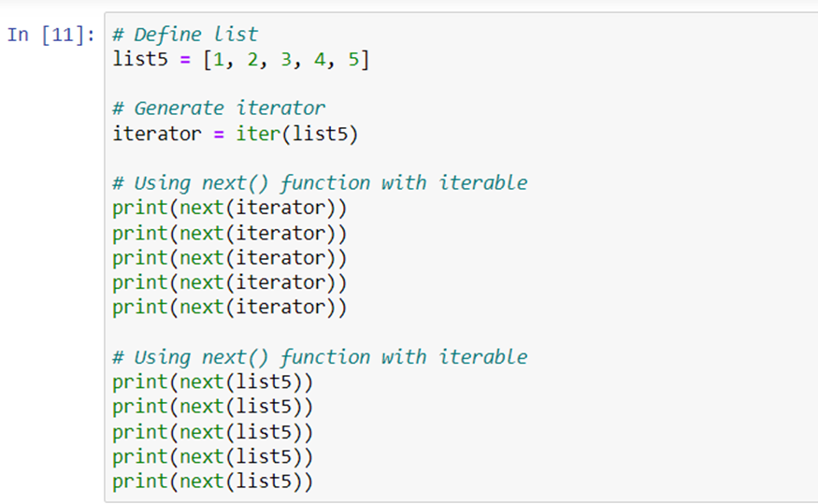Click last print(next(list5)) line
The height and width of the screenshot is (504, 818).
213,482
